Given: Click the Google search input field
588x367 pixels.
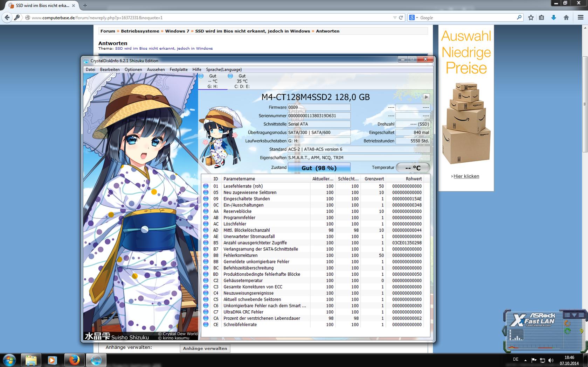Looking at the screenshot, I should 468,17.
